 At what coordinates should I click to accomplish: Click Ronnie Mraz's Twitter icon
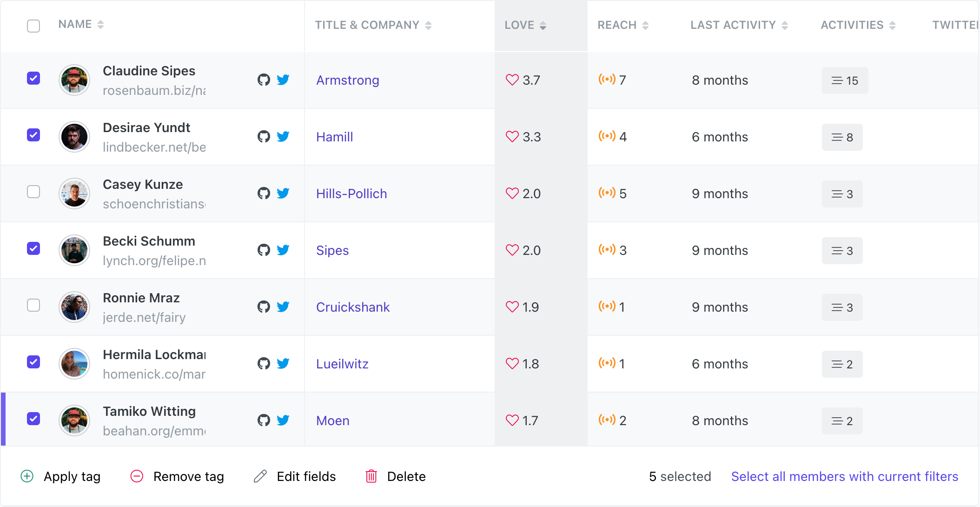283,307
